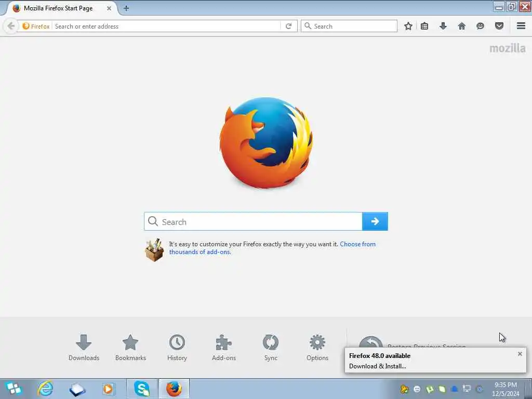Close the Mozilla Firefox Start Page tab

click(109, 8)
